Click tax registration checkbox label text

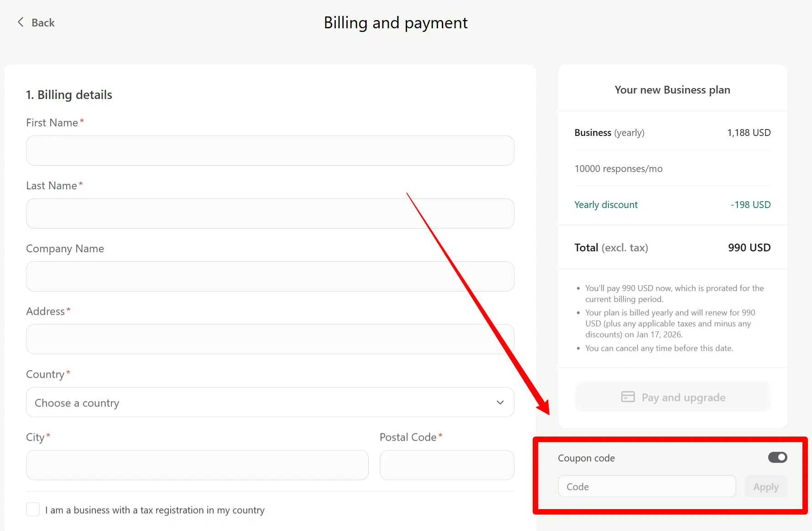155,510
